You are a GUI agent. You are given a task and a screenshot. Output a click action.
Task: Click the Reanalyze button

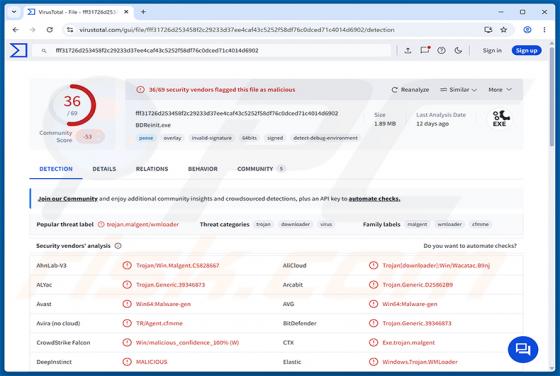[x=410, y=90]
